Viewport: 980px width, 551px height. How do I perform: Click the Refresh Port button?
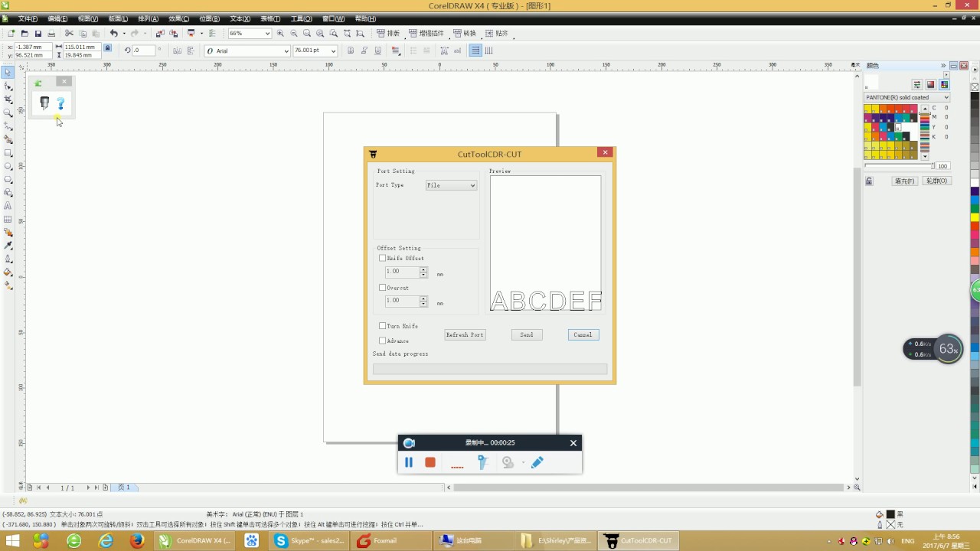click(465, 334)
